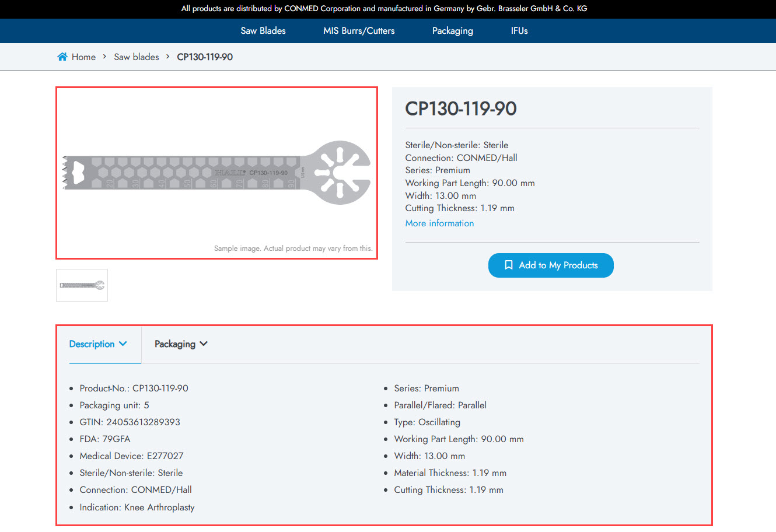
Task: Expand the Packaging tab chevron arrow
Action: (x=204, y=344)
